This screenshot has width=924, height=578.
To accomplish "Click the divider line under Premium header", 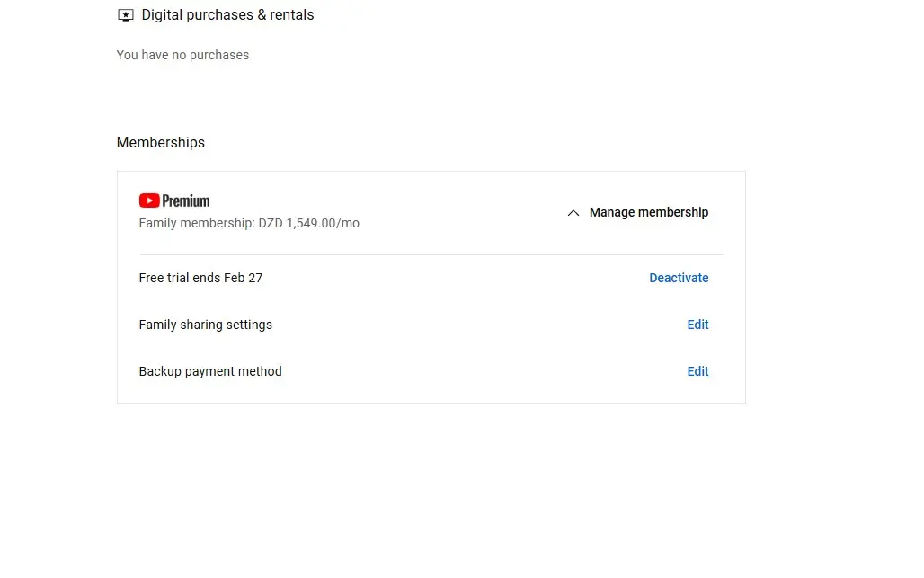I will pos(431,254).
